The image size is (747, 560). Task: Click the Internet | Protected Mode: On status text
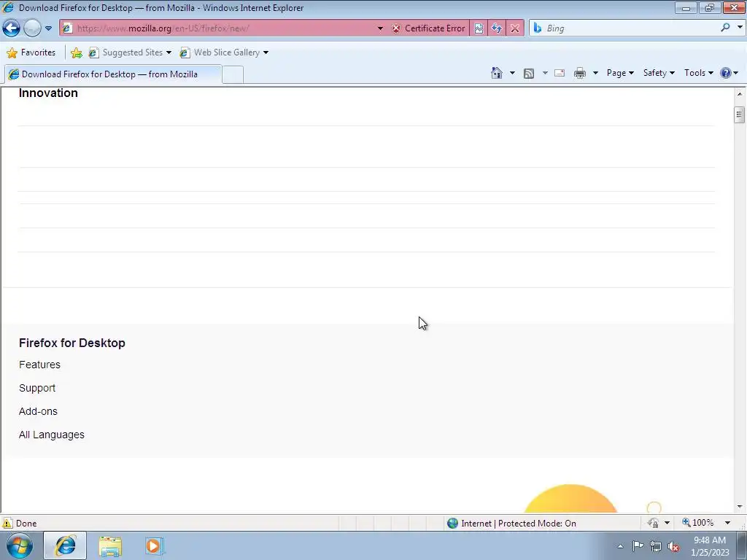[519, 524]
